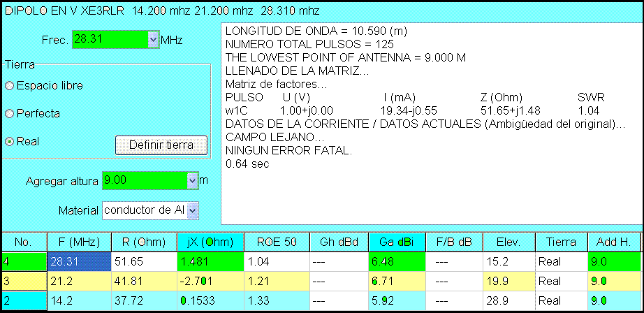Select row number 4 in the table
The height and width of the screenshot is (313, 644).
23,261
